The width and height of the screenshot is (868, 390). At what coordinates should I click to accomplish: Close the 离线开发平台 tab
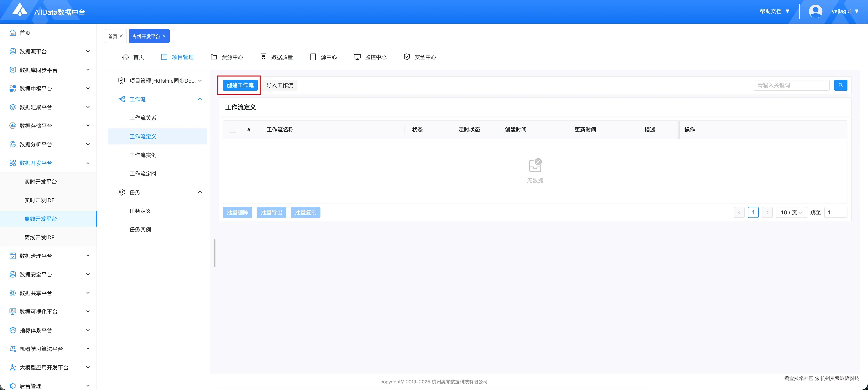[x=164, y=36]
